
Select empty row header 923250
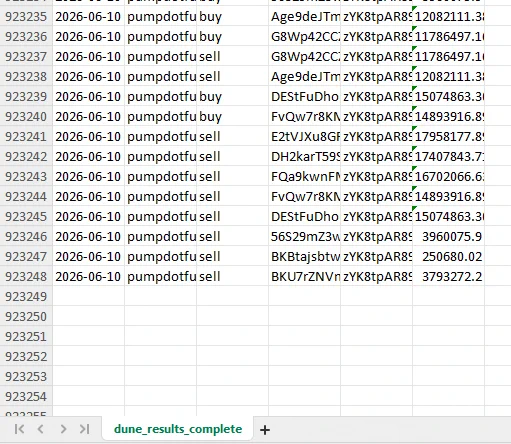(26, 316)
